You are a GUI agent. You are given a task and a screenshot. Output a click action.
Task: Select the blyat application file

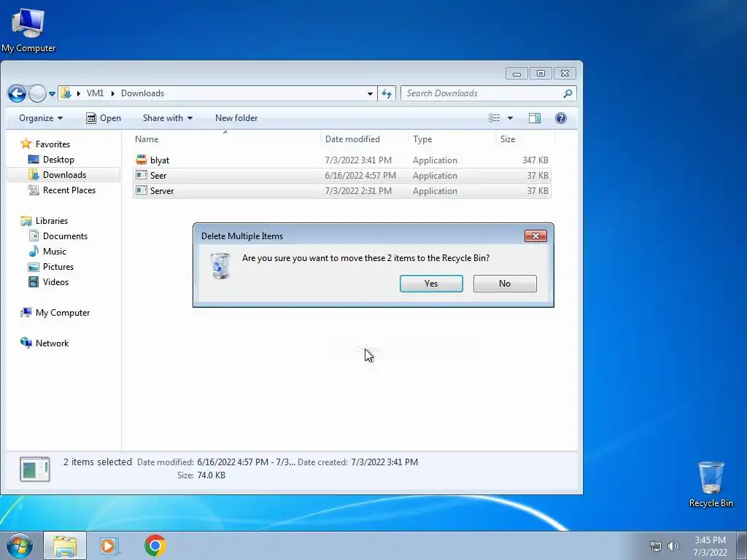click(x=341, y=160)
